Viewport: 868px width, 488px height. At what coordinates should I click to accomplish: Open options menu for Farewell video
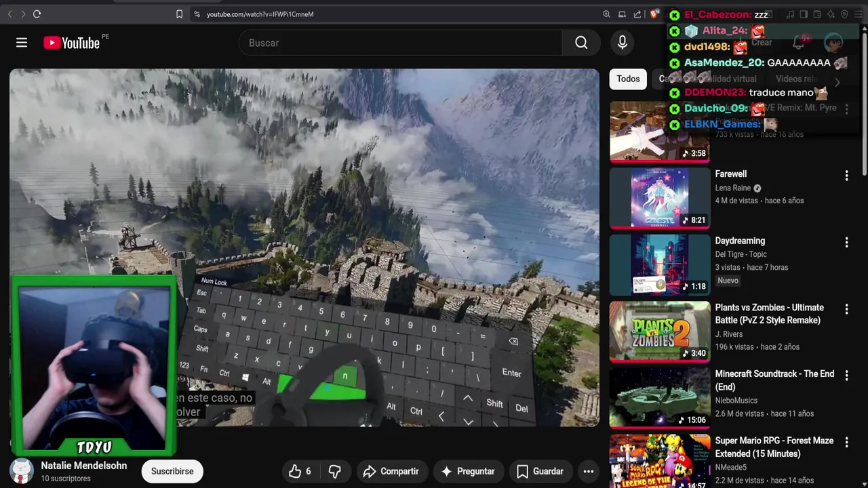tap(846, 176)
